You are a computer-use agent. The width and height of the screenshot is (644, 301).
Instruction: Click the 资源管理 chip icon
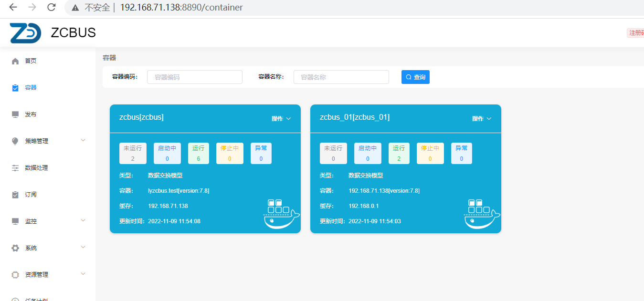pos(15,275)
